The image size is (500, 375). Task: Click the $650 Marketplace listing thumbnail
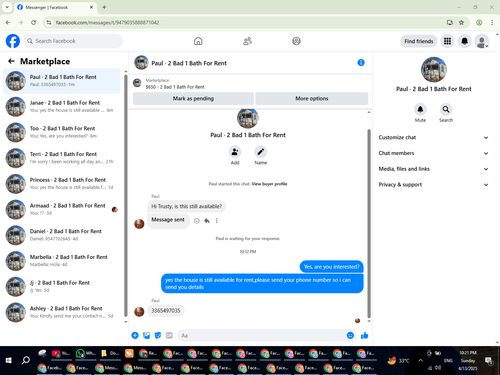(137, 83)
